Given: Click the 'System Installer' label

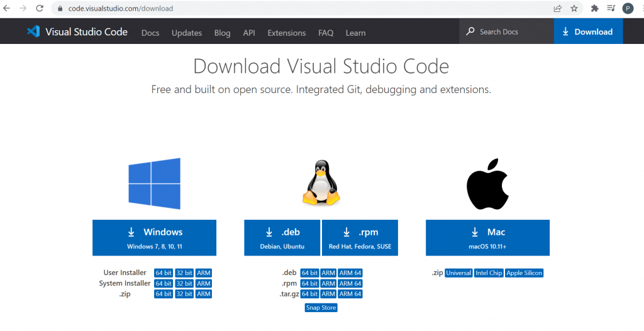Looking at the screenshot, I should click(125, 283).
